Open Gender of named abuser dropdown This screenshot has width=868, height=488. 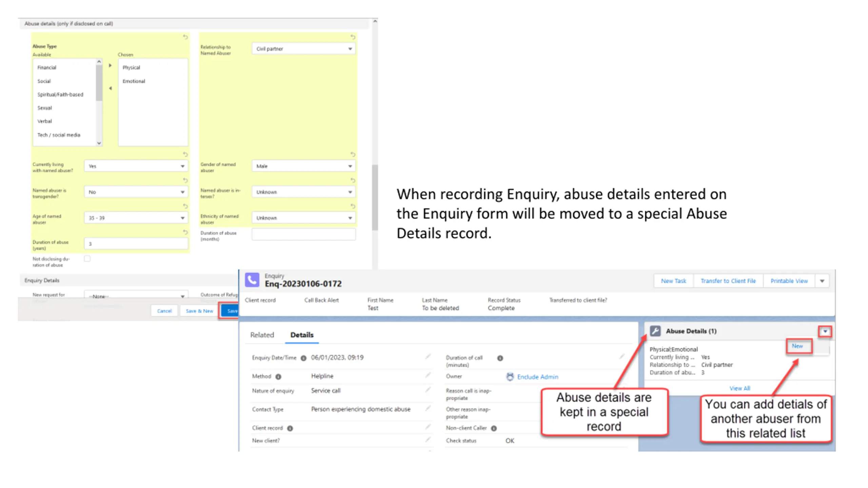click(x=303, y=166)
